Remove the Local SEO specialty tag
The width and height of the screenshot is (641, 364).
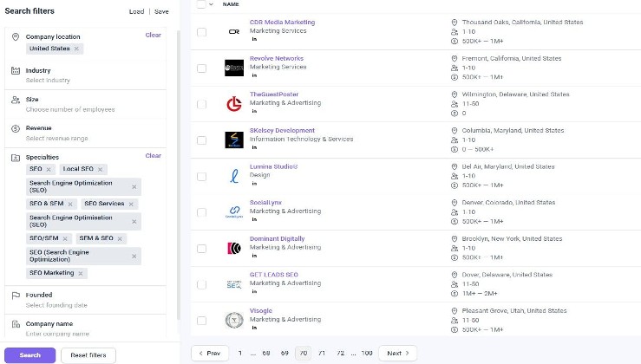101,169
